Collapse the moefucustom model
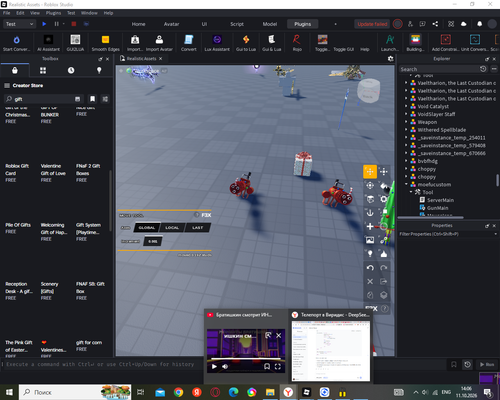The image size is (500, 400). 406,184
